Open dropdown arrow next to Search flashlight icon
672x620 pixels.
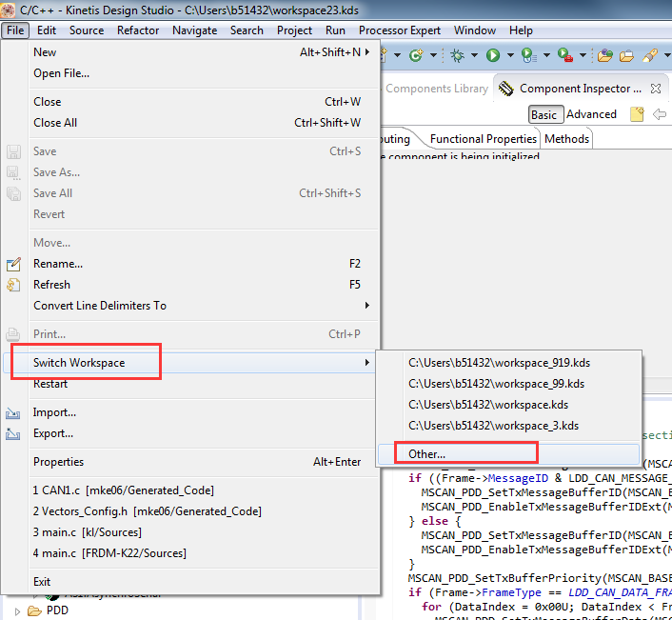[667, 55]
